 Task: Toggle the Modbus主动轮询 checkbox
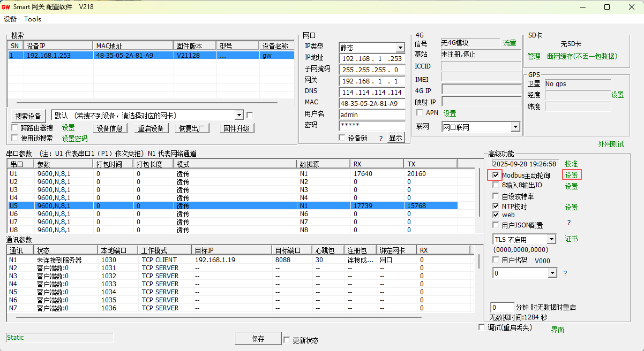(x=496, y=175)
